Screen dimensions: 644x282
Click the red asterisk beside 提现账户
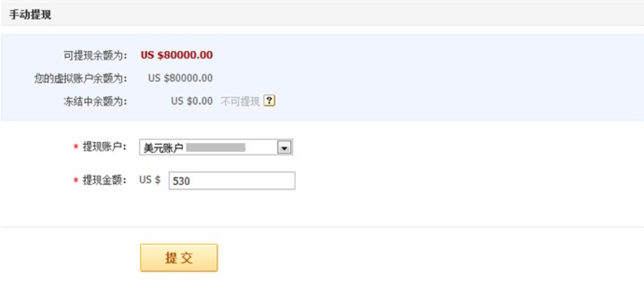tap(75, 147)
